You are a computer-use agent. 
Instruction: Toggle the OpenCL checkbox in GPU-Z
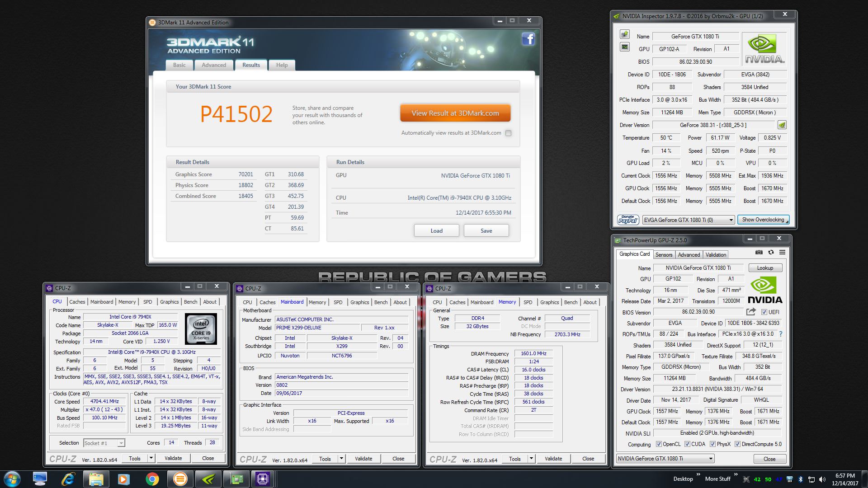coord(659,444)
